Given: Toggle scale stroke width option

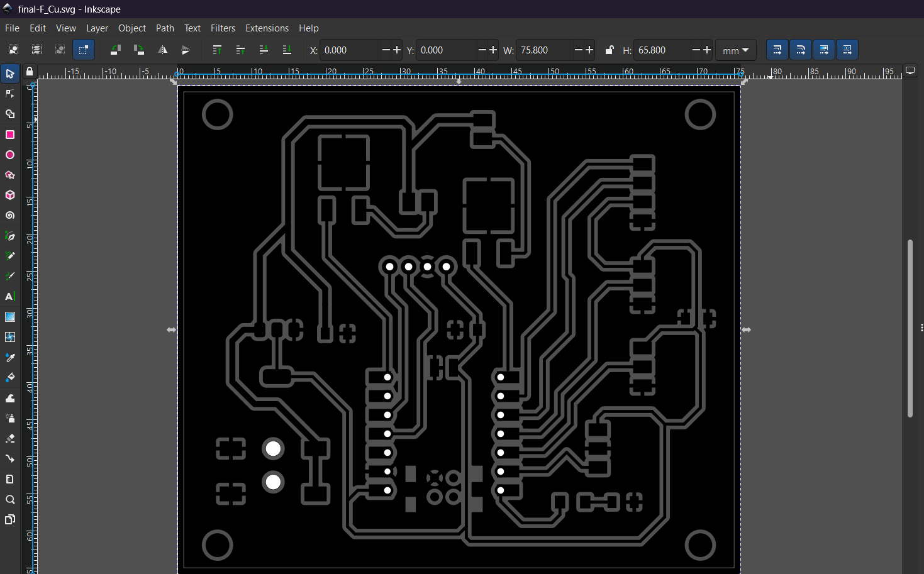Looking at the screenshot, I should 777,50.
